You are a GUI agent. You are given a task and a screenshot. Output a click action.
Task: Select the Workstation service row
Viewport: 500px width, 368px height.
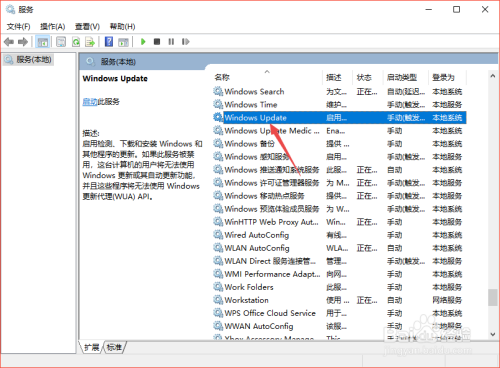pyautogui.click(x=339, y=300)
